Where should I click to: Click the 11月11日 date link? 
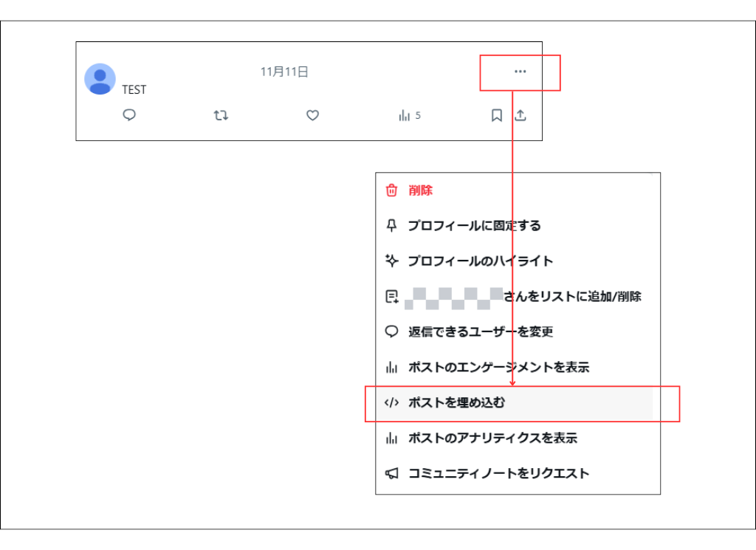tap(284, 72)
